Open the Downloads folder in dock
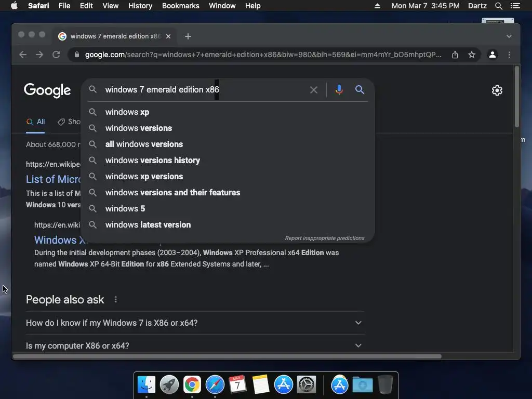532x399 pixels. [x=362, y=384]
